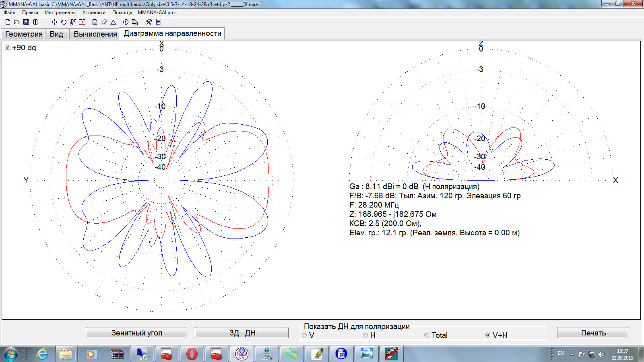Select the H polarization radio button
The height and width of the screenshot is (362, 644).
coord(365,335)
